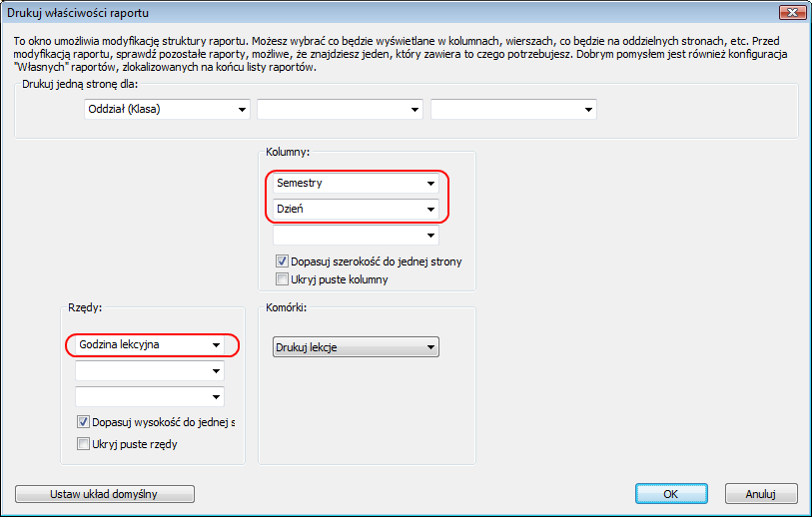Open the Oddział (Klasa) dropdown
Screen dimensions: 812x517
(167, 109)
